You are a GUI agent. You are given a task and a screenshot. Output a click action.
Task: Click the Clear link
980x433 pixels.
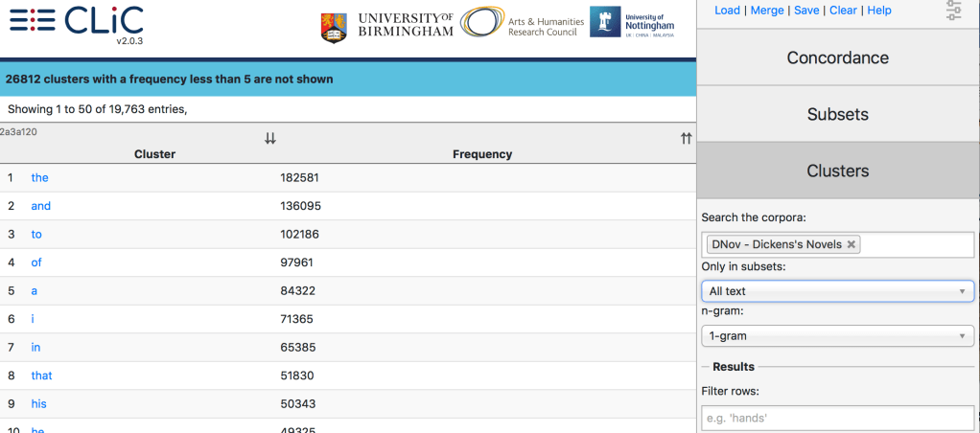pos(843,11)
